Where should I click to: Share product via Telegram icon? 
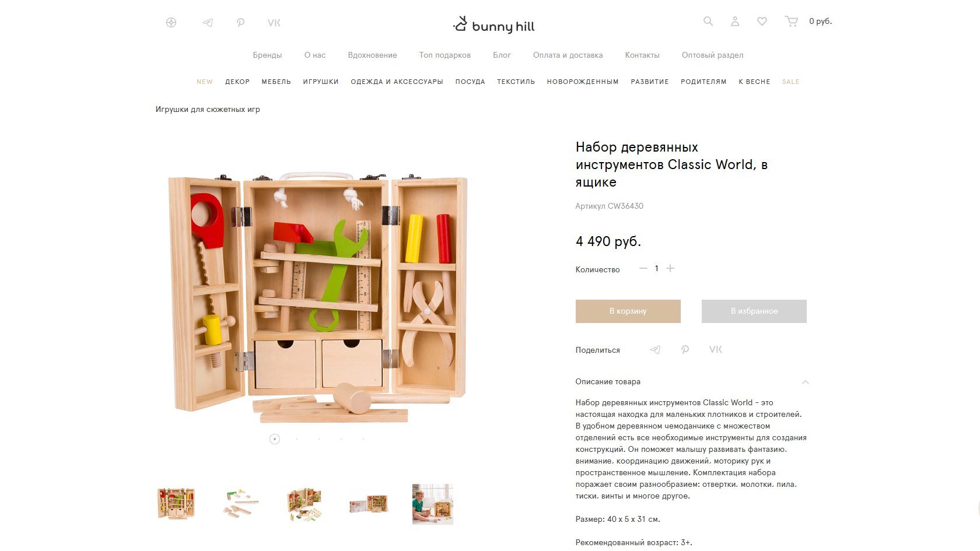655,350
